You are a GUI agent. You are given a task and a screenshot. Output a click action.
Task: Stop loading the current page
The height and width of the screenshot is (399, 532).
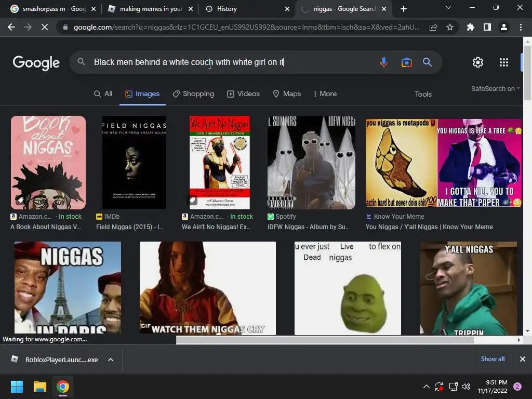[x=45, y=27]
